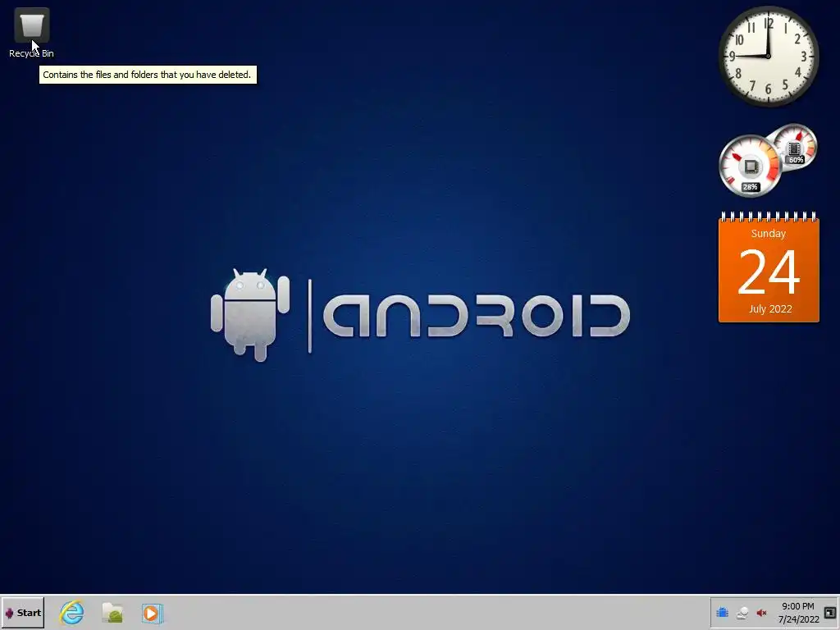Viewport: 840px width, 630px height.
Task: Click the network status tray icon
Action: [742, 613]
